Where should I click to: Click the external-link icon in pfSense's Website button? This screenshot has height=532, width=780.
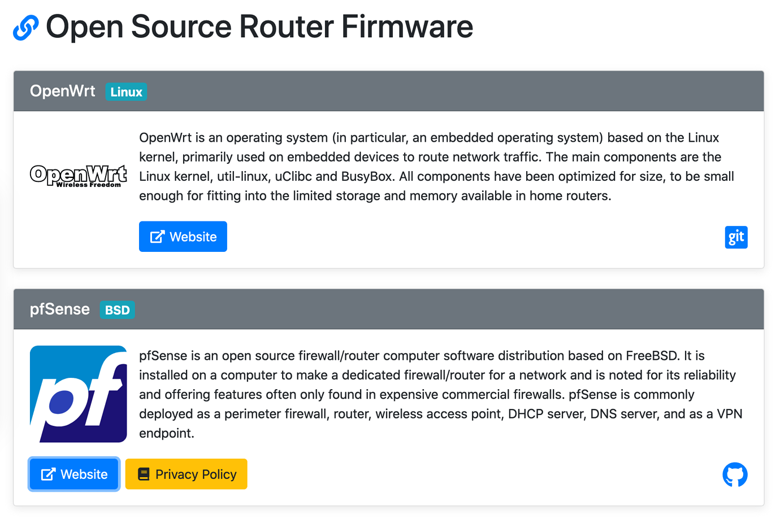coord(48,474)
